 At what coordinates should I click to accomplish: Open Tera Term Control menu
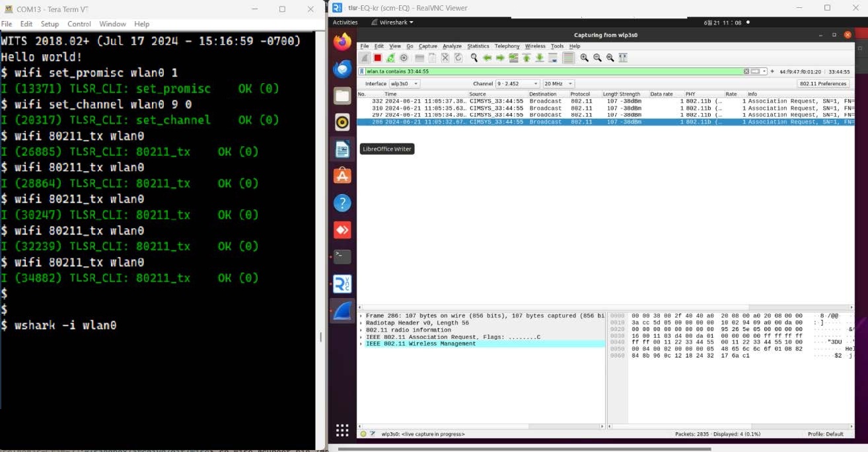[x=79, y=24]
